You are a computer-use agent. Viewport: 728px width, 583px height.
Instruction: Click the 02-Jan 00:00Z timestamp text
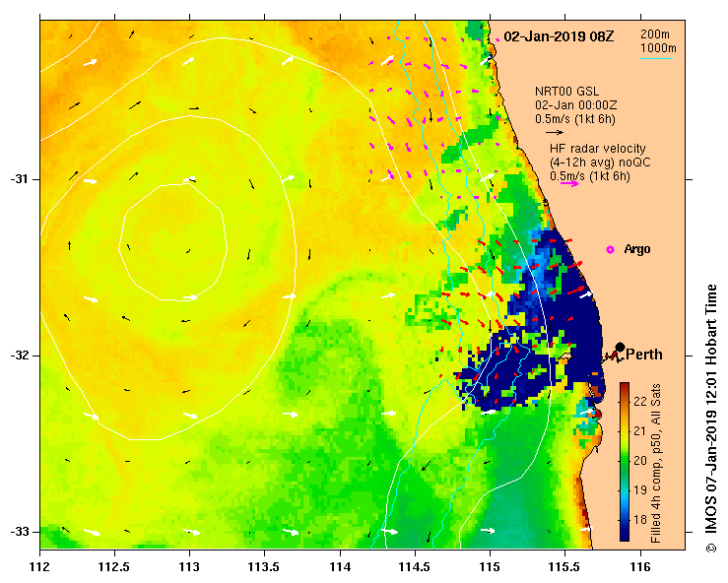point(575,105)
